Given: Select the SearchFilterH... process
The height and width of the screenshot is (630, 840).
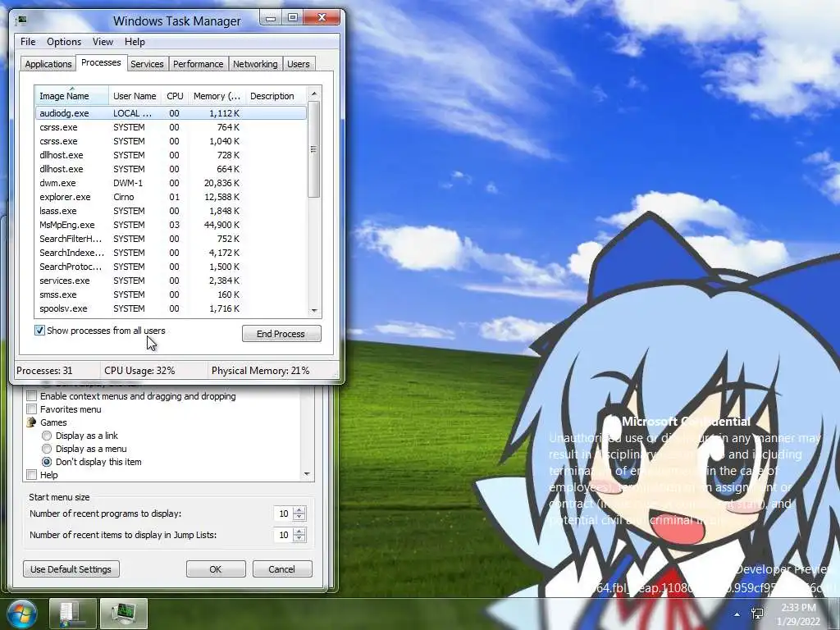Looking at the screenshot, I should click(x=171, y=239).
